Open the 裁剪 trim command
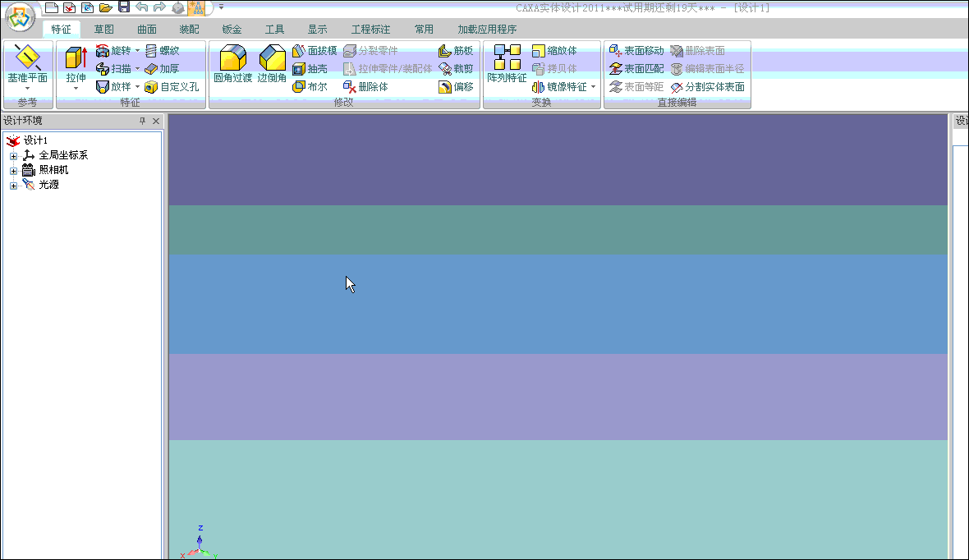Screen dimensions: 969x560 click(455, 68)
